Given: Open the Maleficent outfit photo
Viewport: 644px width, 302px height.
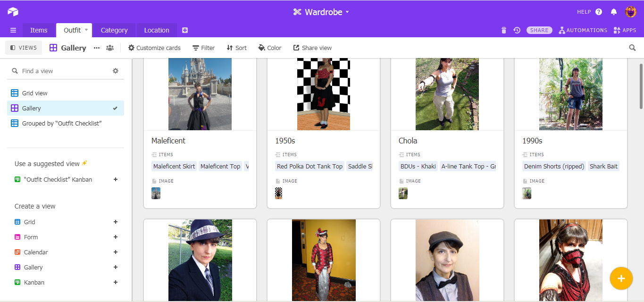Looking at the screenshot, I should 200,94.
